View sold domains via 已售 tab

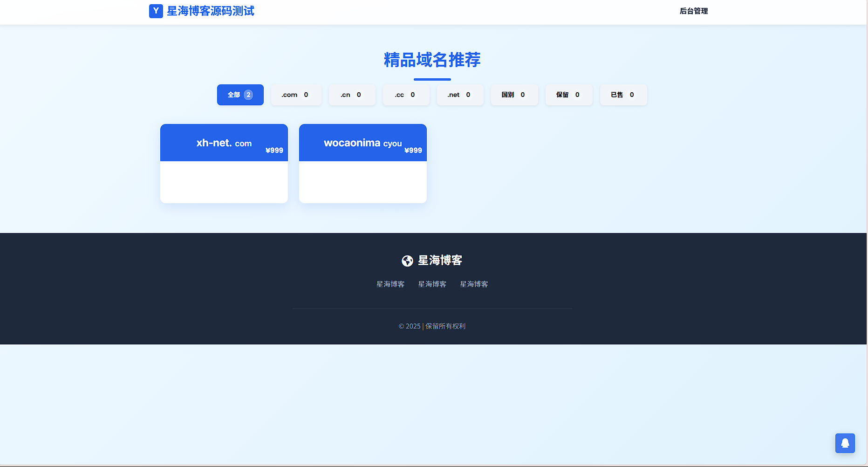tap(623, 95)
